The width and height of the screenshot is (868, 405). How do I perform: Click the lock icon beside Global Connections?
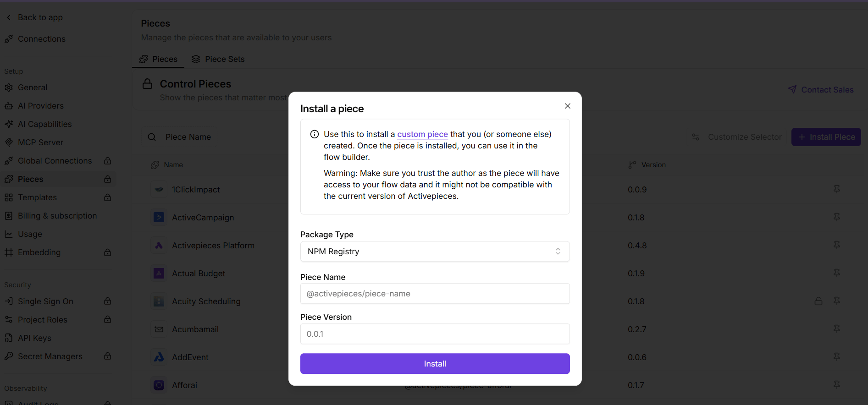108,161
